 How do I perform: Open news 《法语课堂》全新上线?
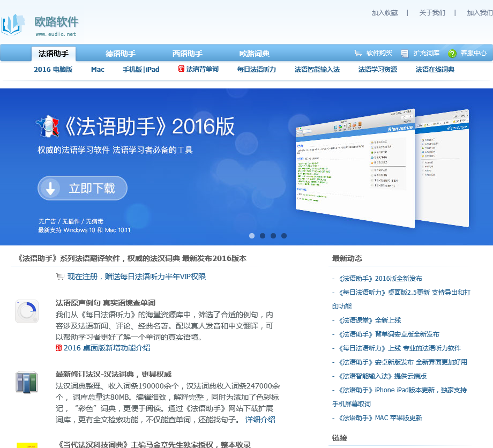click(370, 320)
